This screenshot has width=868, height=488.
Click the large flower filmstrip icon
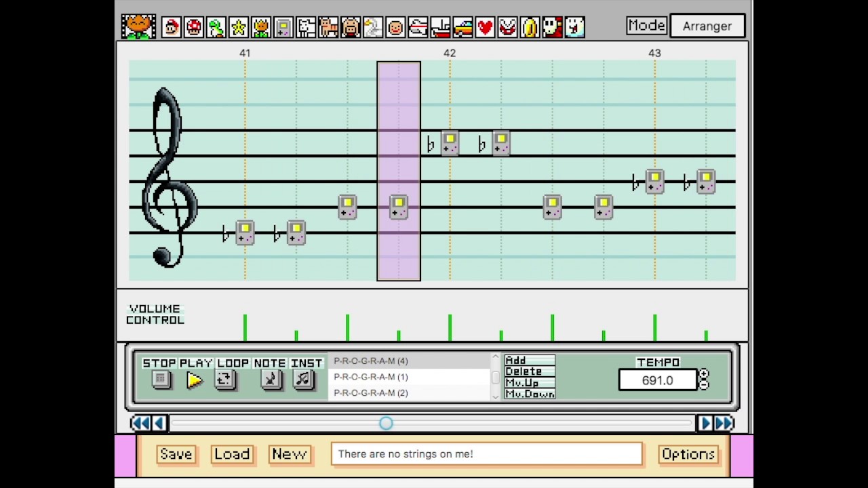click(x=138, y=26)
